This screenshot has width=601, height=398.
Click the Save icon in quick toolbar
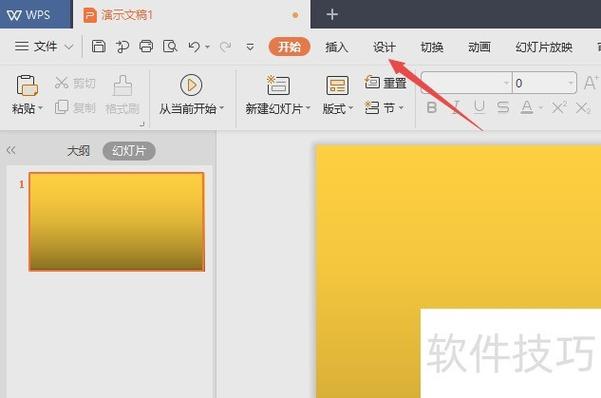[99, 46]
